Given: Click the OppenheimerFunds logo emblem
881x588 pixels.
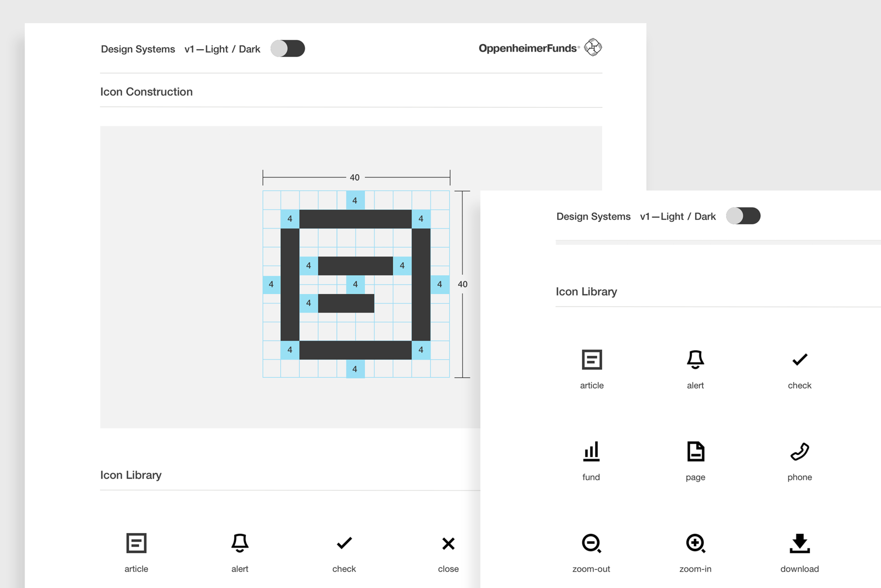Looking at the screenshot, I should click(x=593, y=48).
